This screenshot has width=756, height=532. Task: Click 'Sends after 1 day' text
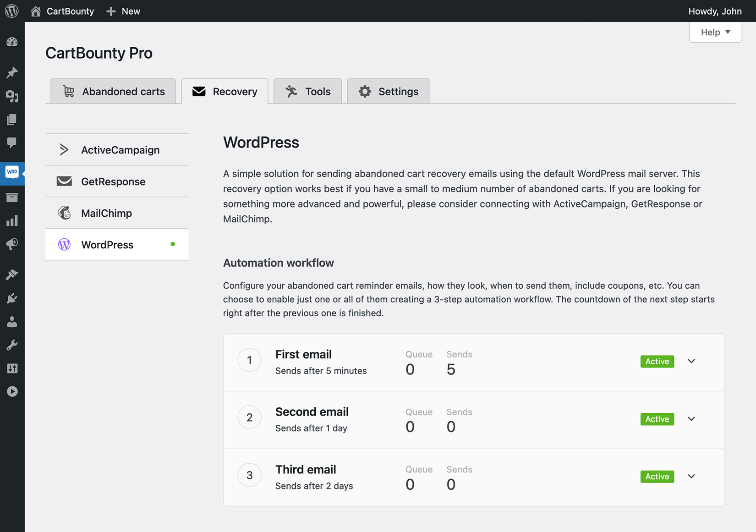click(311, 428)
